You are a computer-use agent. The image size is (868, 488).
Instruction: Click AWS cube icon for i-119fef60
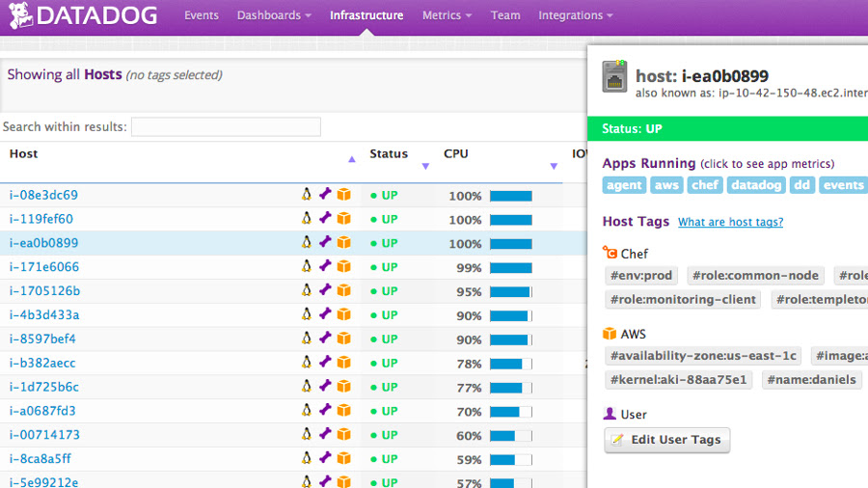tap(343, 219)
